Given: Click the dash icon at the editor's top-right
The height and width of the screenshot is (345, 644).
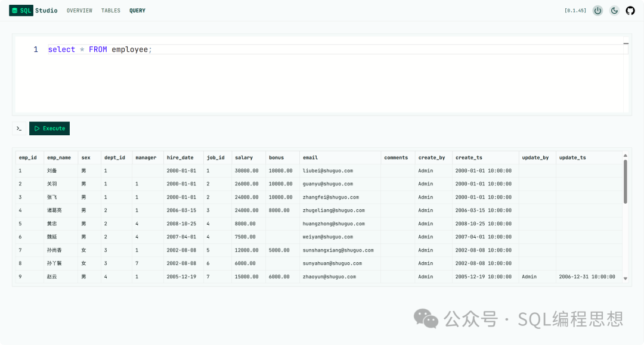Looking at the screenshot, I should tap(626, 43).
